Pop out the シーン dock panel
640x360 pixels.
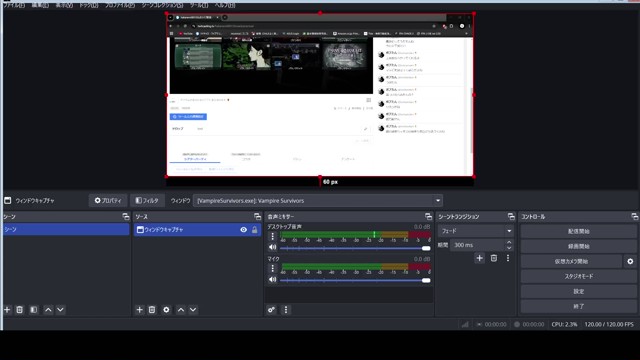pos(126,216)
